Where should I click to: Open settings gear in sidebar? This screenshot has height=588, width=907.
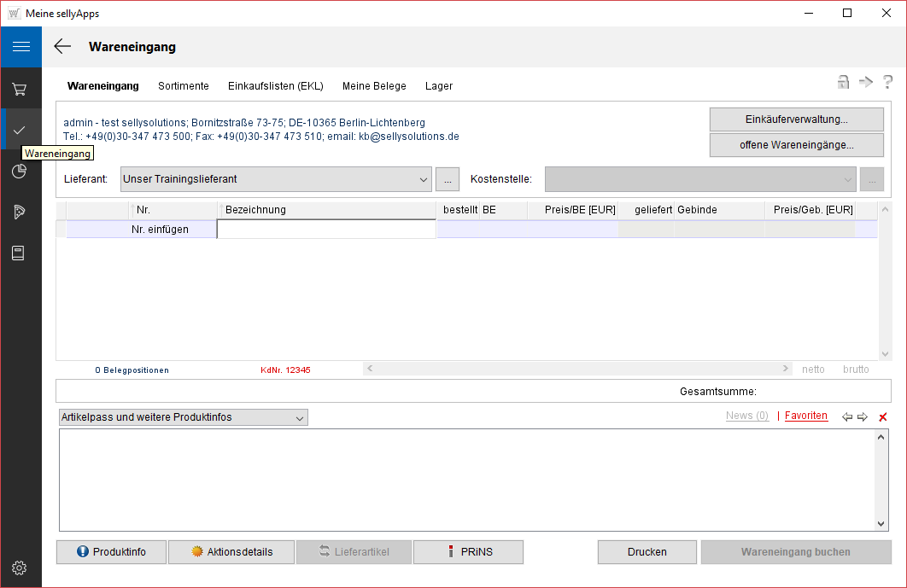coord(20,568)
